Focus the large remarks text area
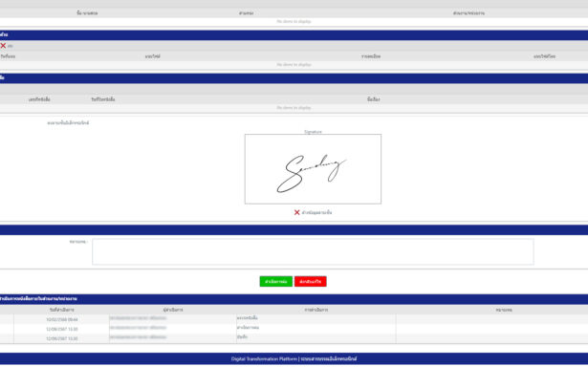The height and width of the screenshot is (367, 588). pos(313,251)
